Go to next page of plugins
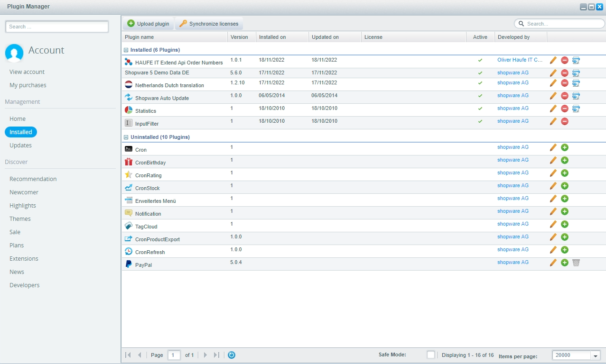Image resolution: width=606 pixels, height=364 pixels. [x=205, y=355]
